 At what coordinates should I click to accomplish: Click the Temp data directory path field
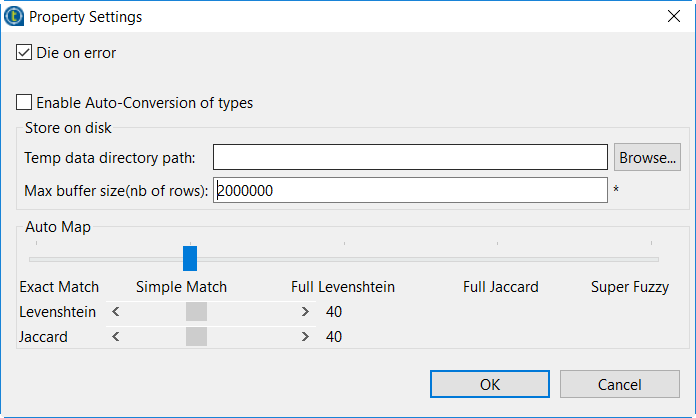tap(410, 157)
